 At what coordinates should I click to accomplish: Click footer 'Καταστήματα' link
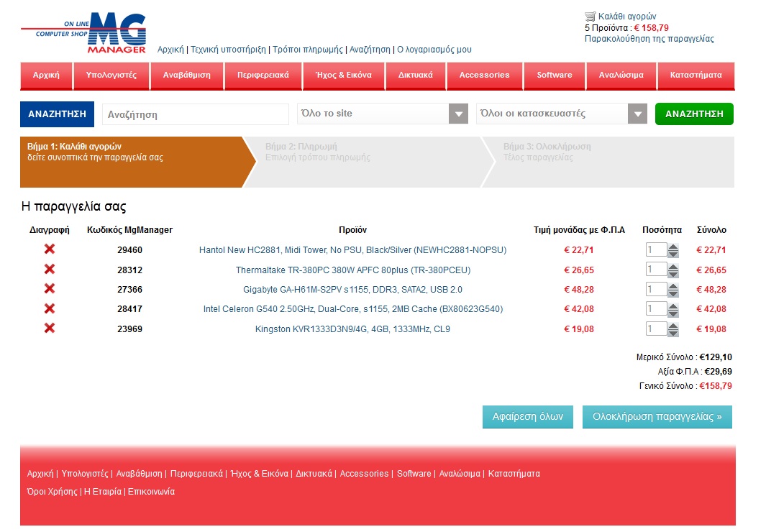514,474
